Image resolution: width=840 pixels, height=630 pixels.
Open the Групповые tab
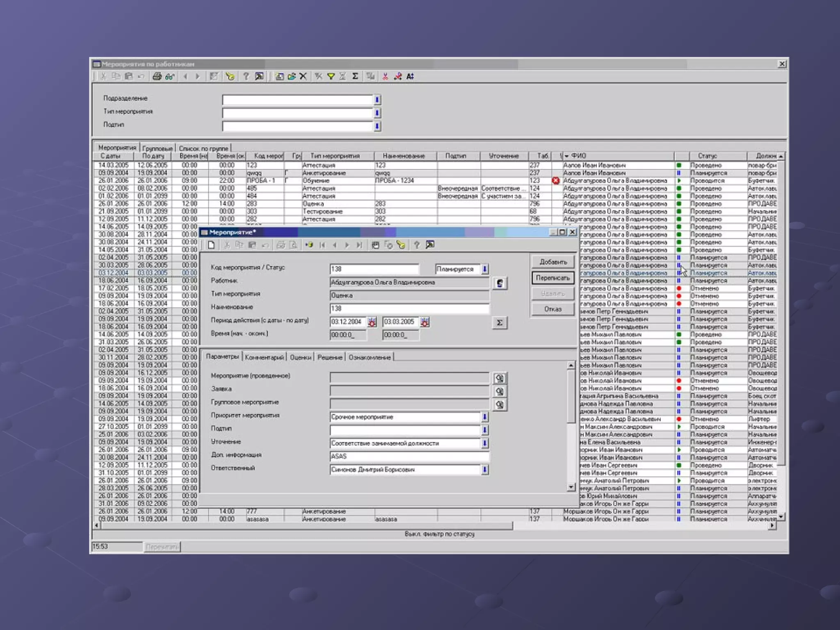click(x=157, y=148)
